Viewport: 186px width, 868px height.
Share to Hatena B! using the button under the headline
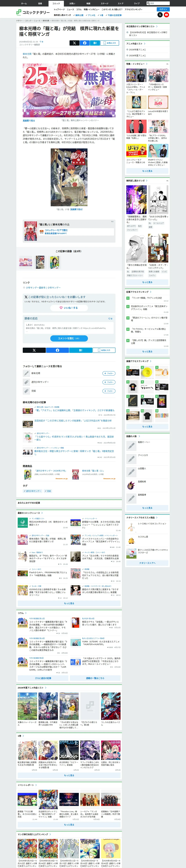coord(95,43)
